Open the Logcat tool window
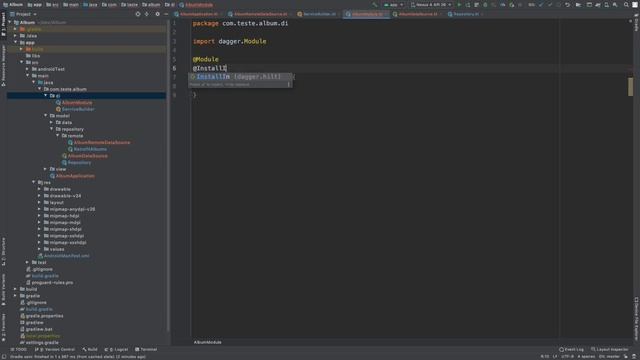 (x=116, y=349)
